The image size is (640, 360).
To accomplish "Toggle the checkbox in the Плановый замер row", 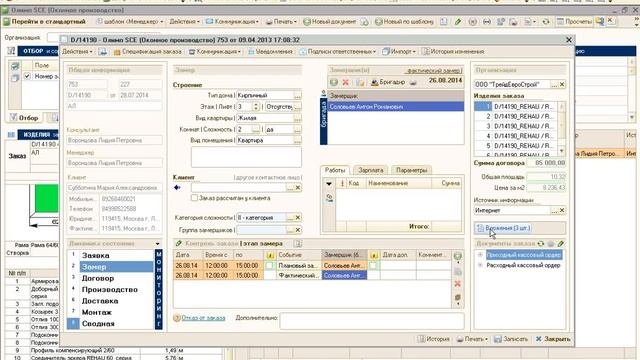I will (269, 265).
